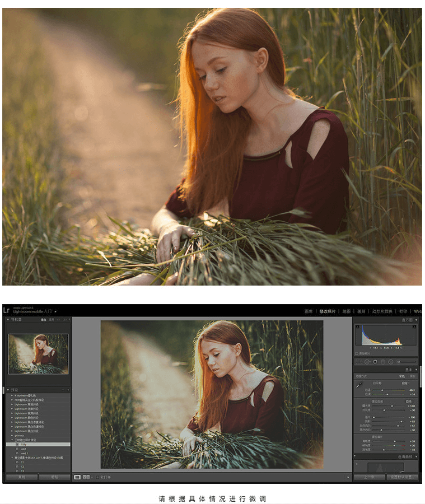Select the highlighted '11ly' preset

pos(38,444)
